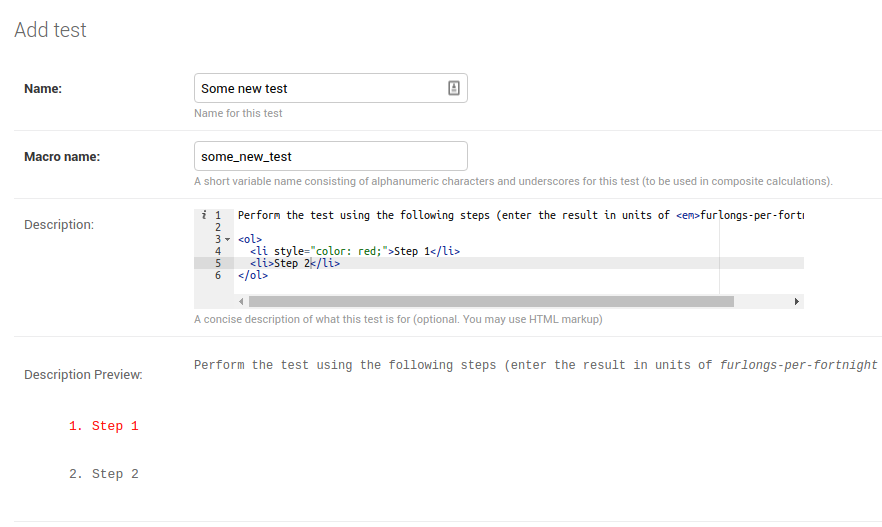Focus the Macro name input 'some_new_test'
The image size is (882, 527).
[x=331, y=156]
